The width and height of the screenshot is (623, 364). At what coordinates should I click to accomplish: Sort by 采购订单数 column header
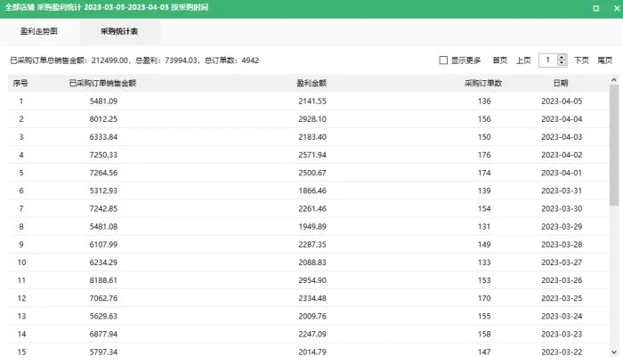[x=483, y=83]
